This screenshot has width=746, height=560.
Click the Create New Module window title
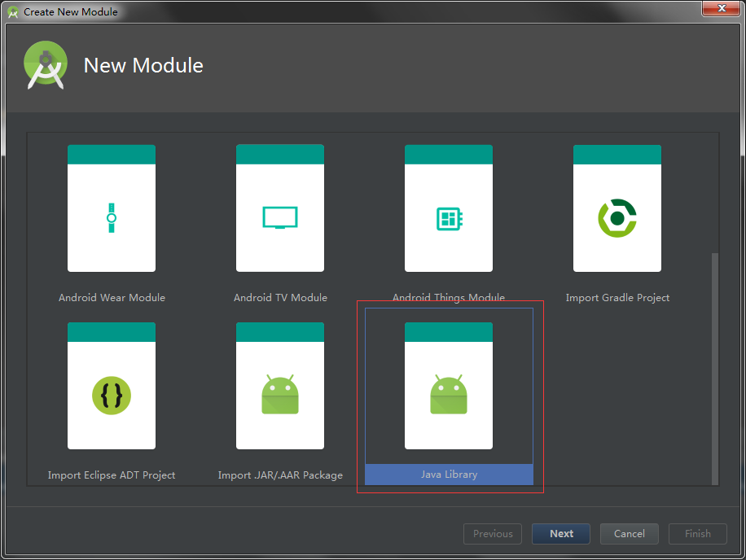pos(70,12)
